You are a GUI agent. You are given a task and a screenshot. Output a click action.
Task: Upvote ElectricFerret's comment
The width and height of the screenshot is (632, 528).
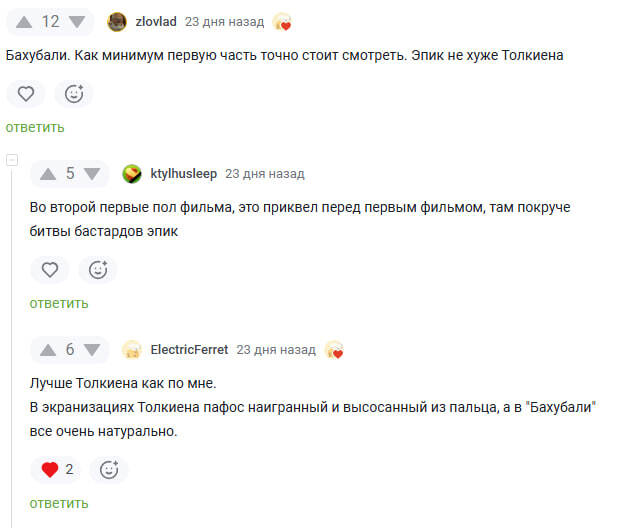48,350
